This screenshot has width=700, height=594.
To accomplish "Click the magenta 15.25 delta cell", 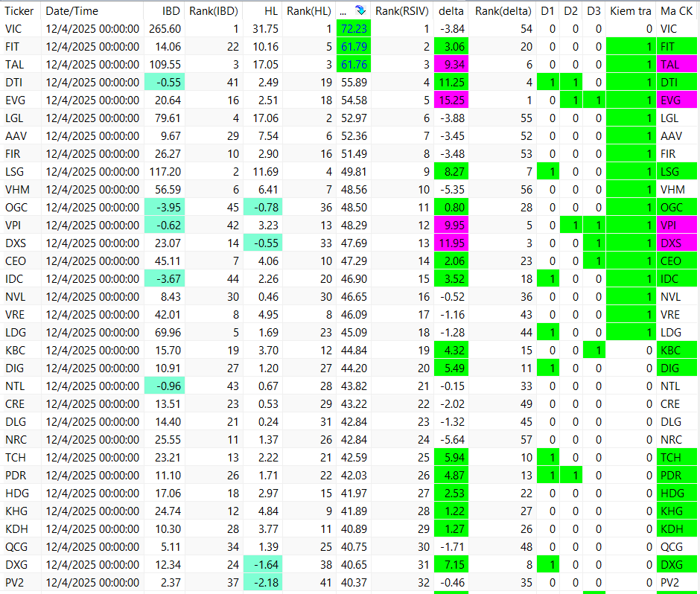I will coord(451,100).
